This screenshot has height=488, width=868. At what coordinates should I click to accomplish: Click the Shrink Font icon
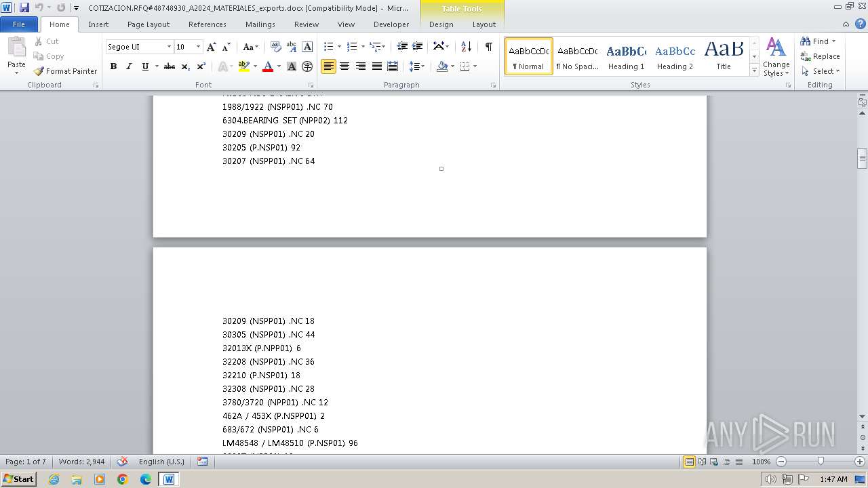[x=226, y=47]
